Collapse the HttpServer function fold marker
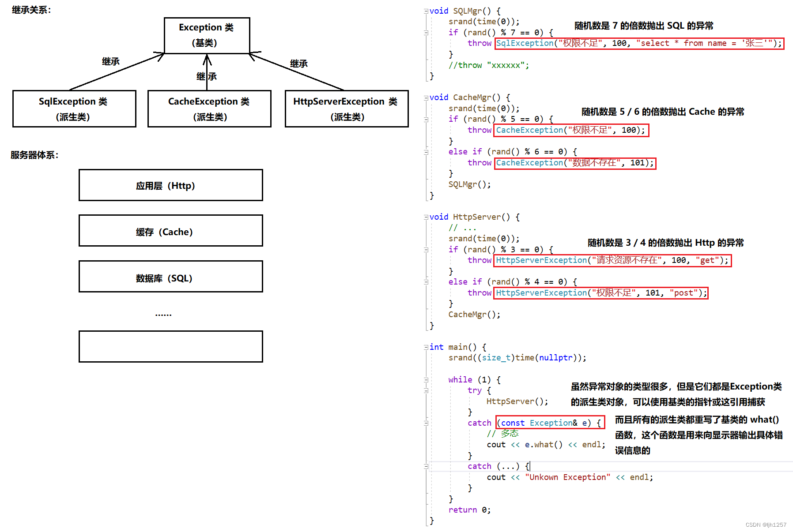 click(426, 217)
